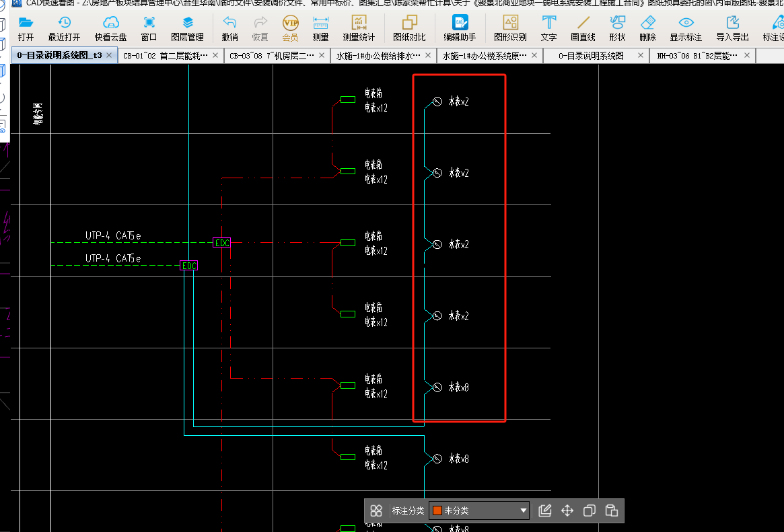The width and height of the screenshot is (784, 532).
Task: Close the 水施-1#办公楼系统原 tab
Action: (534, 55)
